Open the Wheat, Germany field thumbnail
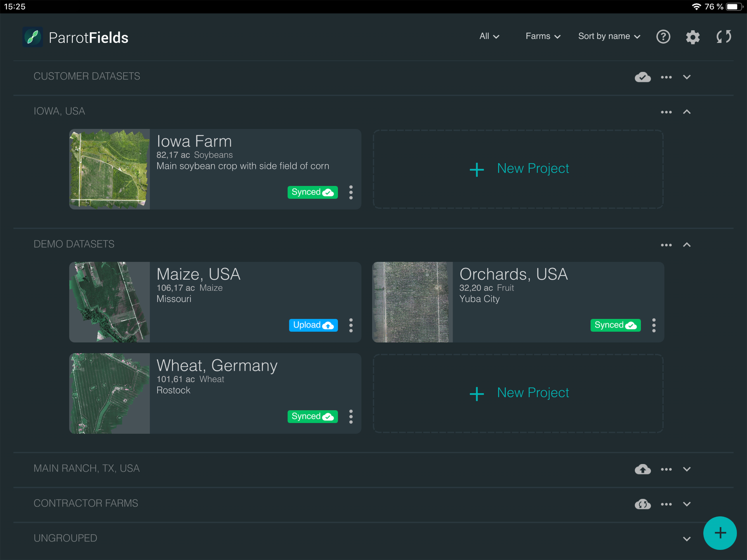 pyautogui.click(x=109, y=393)
